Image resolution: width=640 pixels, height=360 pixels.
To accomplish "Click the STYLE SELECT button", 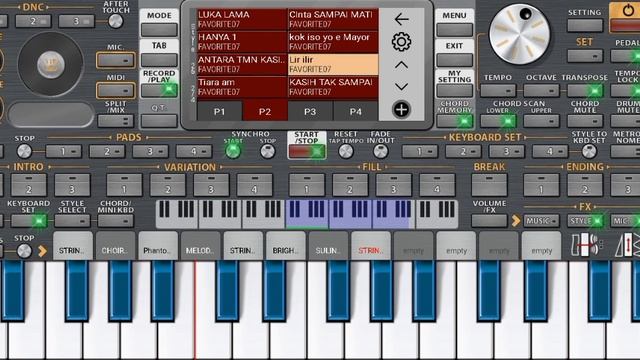I will pyautogui.click(x=72, y=221).
